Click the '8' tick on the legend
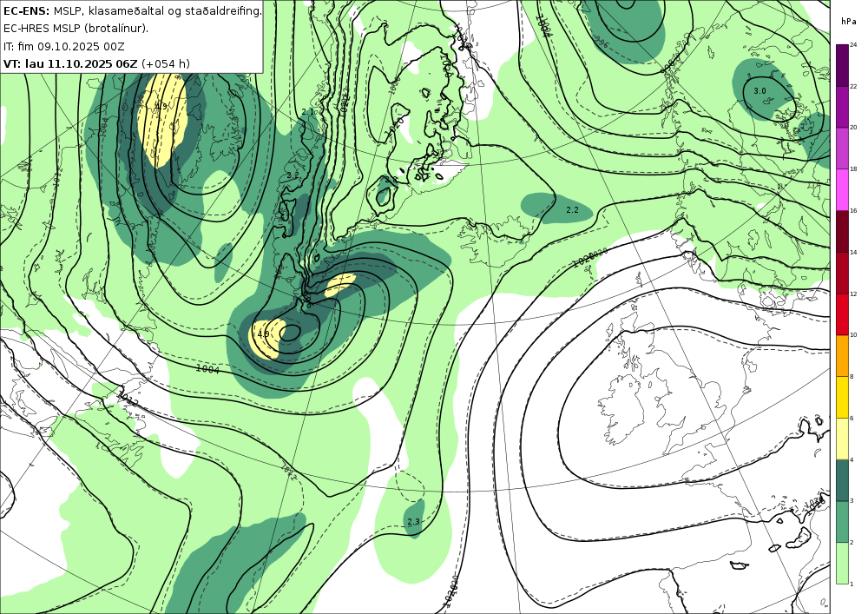Screen dimensions: 868x614 852,377
